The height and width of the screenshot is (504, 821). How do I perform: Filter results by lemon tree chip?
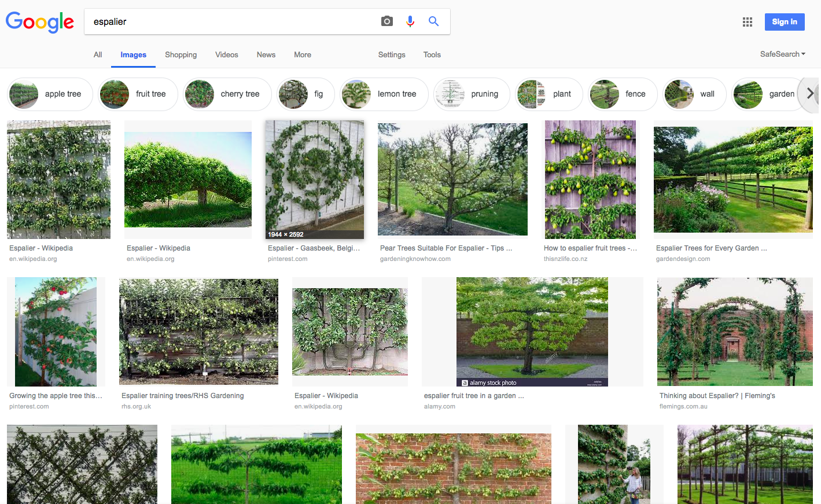pyautogui.click(x=384, y=94)
